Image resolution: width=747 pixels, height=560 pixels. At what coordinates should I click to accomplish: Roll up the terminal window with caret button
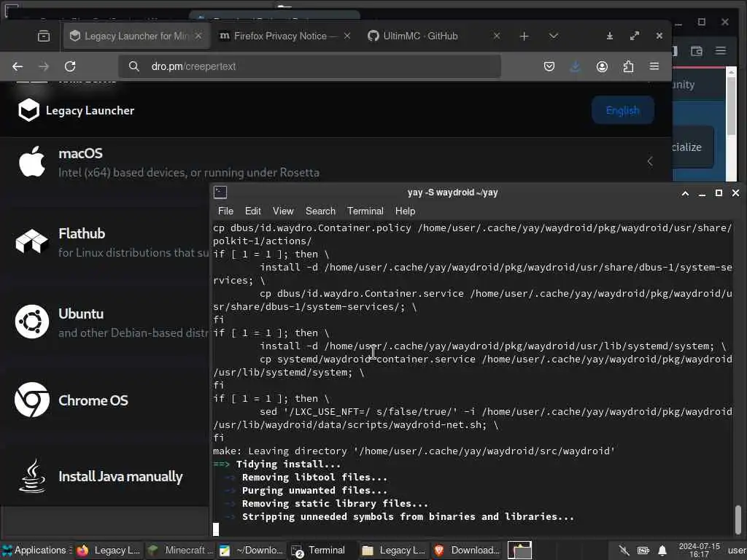point(685,192)
